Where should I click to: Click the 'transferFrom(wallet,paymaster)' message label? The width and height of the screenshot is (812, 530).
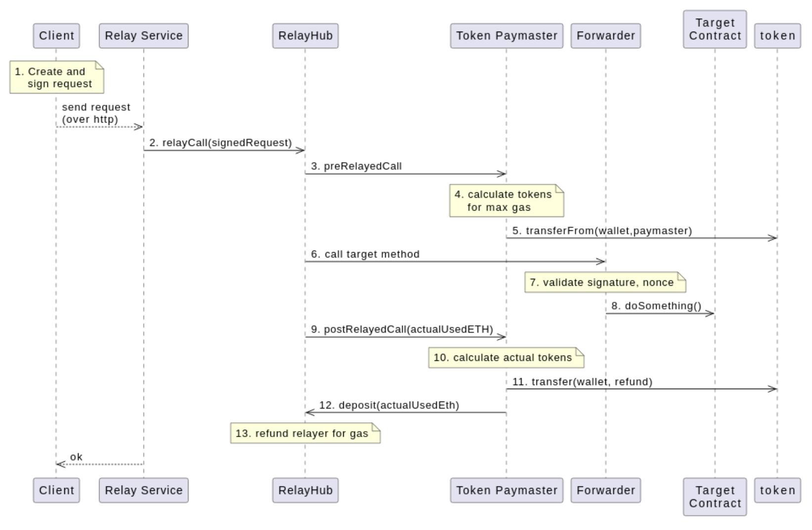[602, 230]
